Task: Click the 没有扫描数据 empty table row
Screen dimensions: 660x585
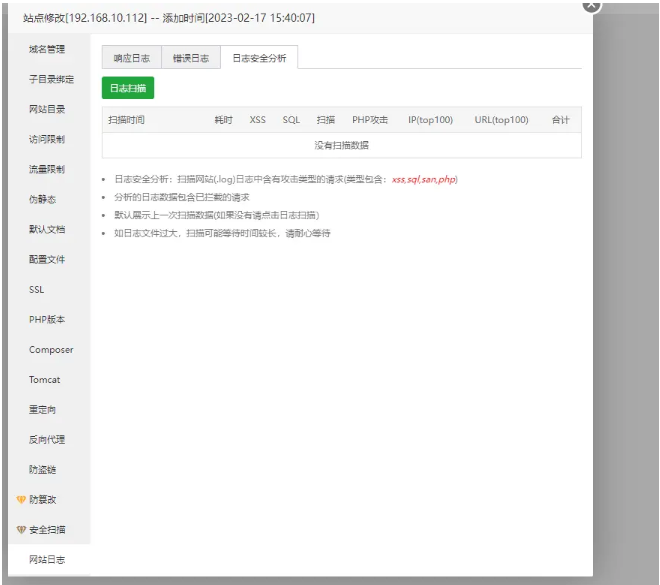Action: [x=341, y=145]
